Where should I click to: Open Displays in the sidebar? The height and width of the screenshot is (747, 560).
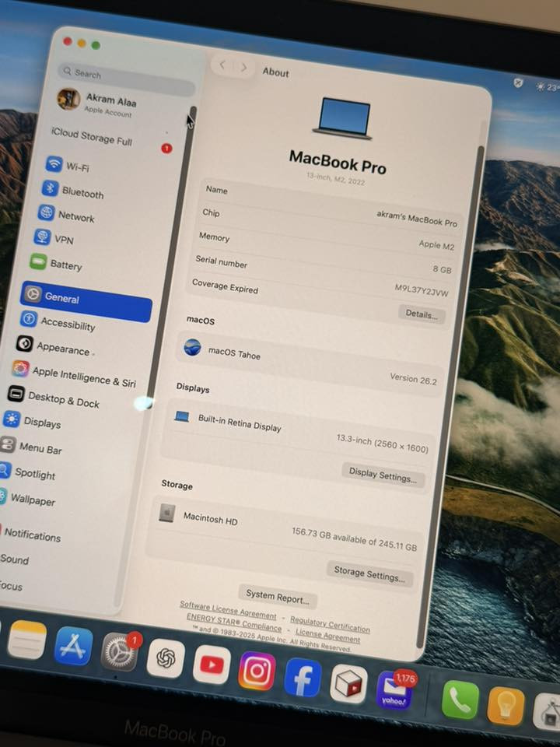[x=32, y=421]
